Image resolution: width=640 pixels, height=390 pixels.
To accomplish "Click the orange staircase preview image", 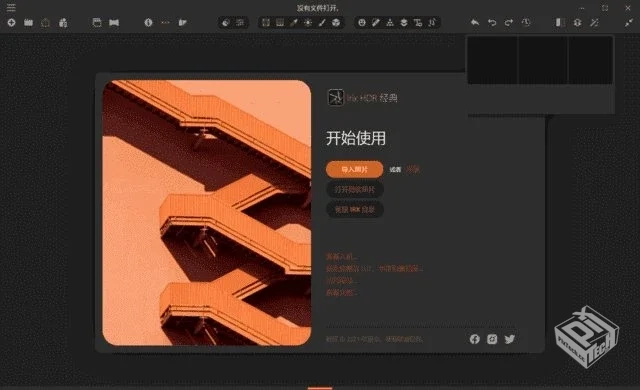I will pos(207,213).
